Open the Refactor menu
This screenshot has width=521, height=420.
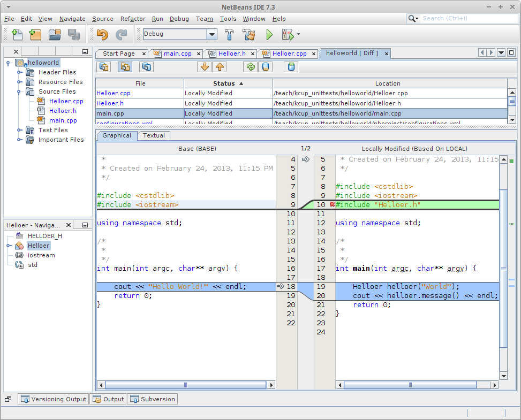coord(133,19)
